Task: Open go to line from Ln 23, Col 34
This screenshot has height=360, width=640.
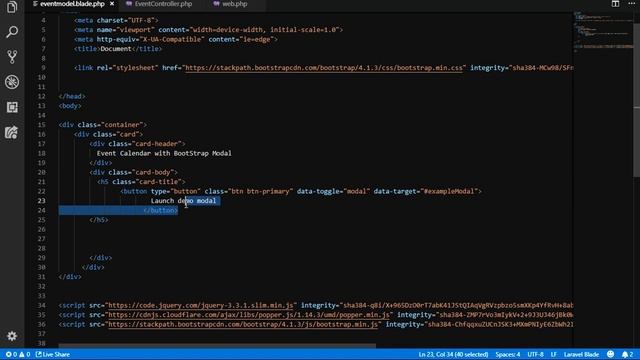Action: [453, 354]
